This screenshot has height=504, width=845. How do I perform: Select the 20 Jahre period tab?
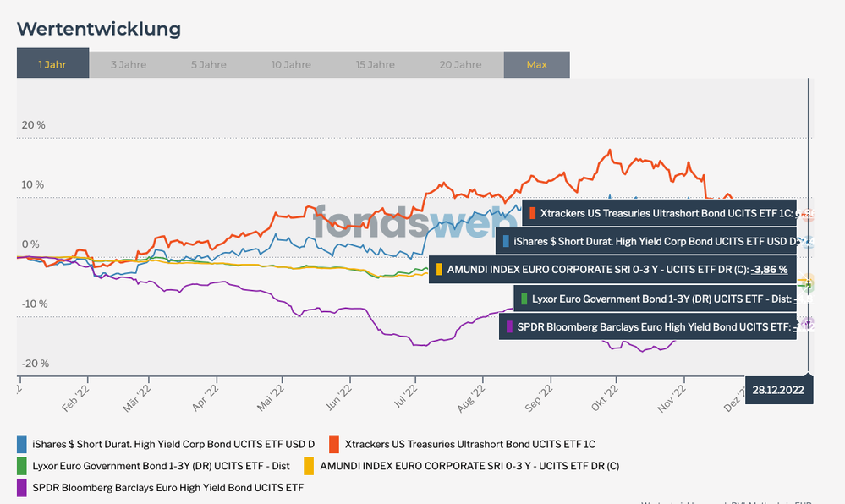[459, 64]
